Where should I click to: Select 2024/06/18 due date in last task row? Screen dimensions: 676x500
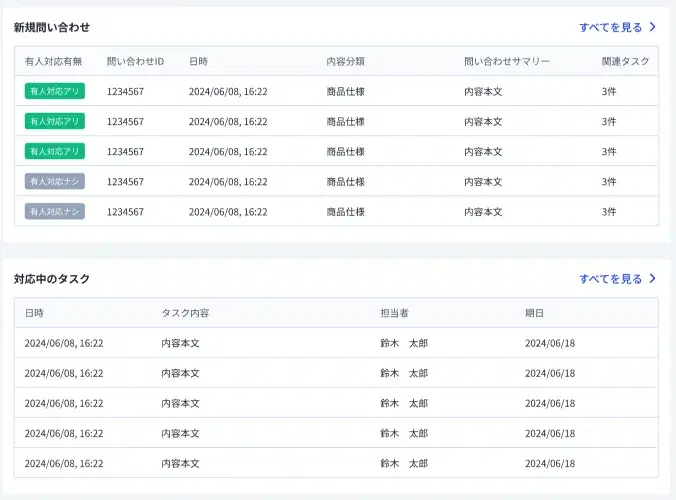click(x=550, y=464)
